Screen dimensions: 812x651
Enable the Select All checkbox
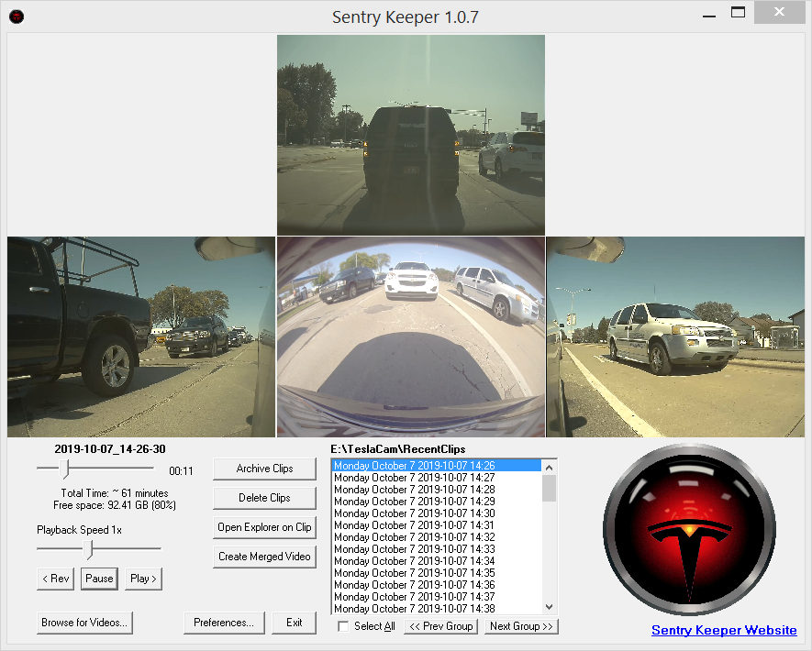point(343,626)
